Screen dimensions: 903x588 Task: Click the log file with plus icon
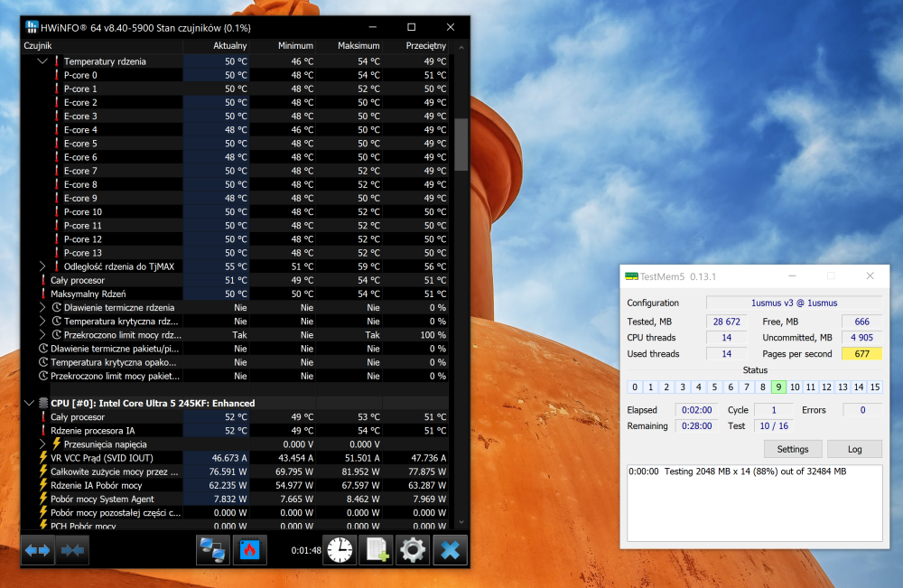376,550
